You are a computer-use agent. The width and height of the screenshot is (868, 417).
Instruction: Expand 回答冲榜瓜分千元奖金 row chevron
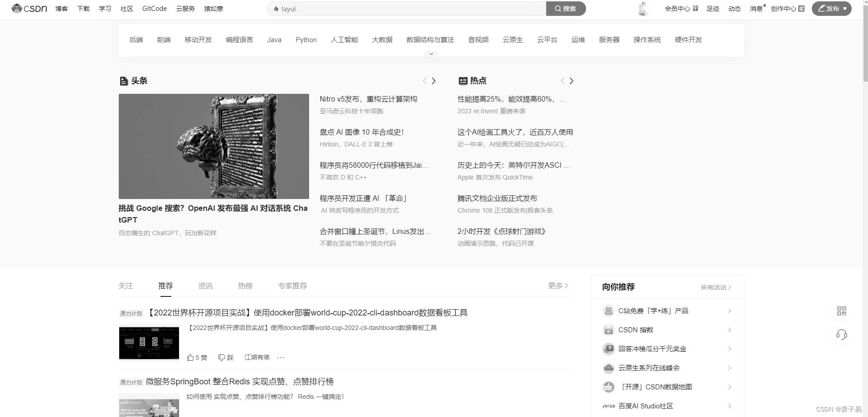pyautogui.click(x=729, y=349)
